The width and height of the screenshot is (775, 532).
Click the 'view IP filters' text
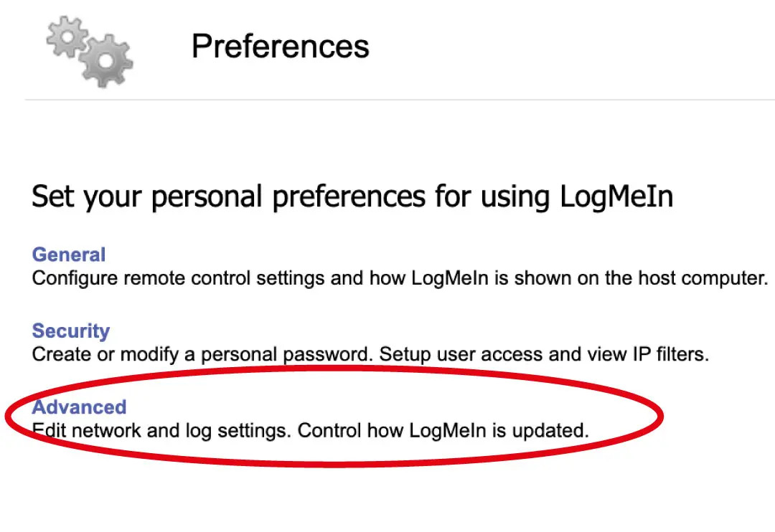pyautogui.click(x=640, y=354)
